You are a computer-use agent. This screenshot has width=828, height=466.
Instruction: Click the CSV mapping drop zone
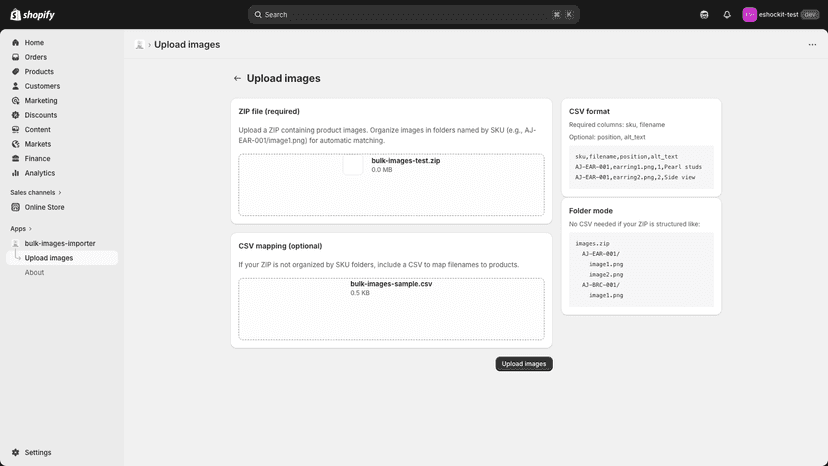[391, 309]
